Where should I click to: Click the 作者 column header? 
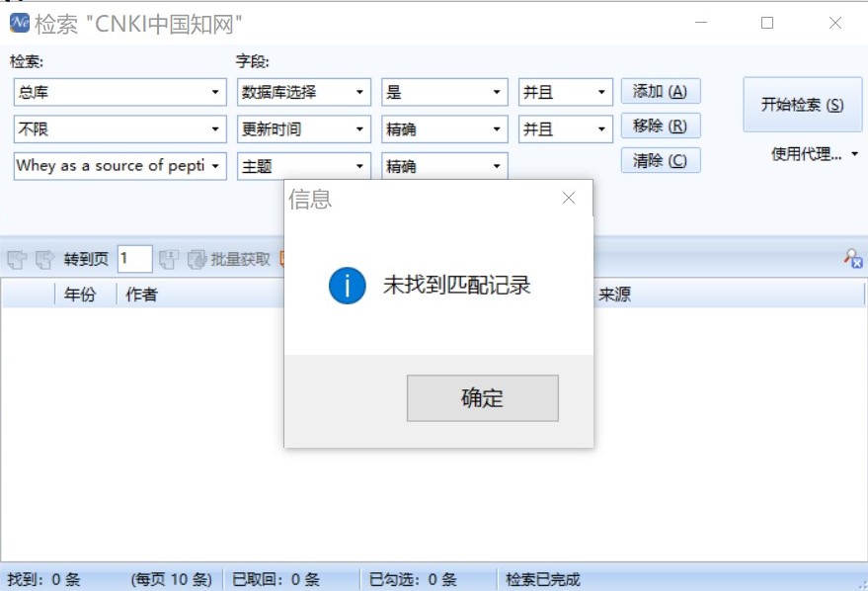(141, 294)
